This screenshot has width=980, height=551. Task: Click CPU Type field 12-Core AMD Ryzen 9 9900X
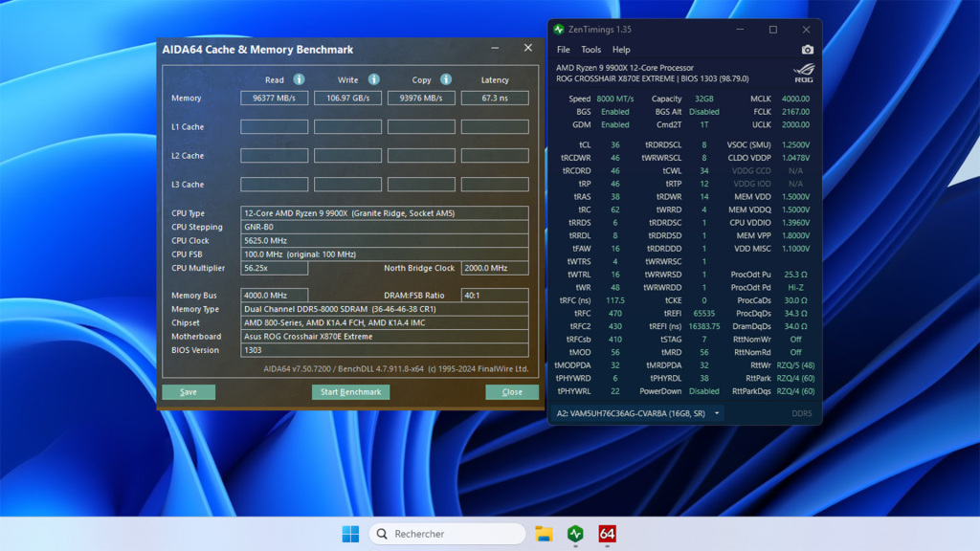coord(385,213)
